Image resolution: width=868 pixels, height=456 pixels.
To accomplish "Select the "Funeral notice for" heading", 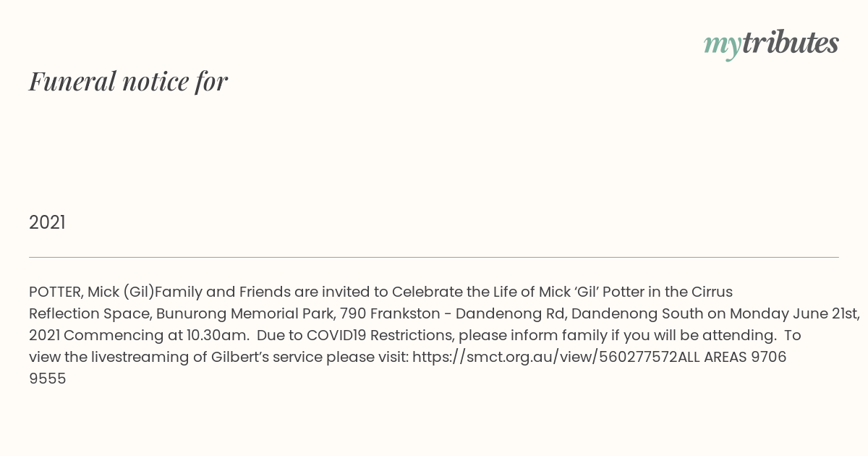I will (129, 81).
